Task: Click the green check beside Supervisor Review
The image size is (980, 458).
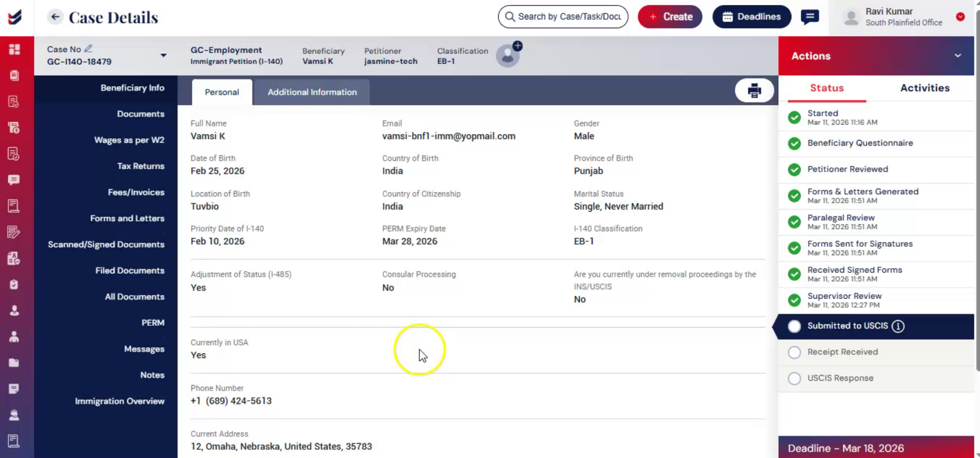Action: click(794, 300)
